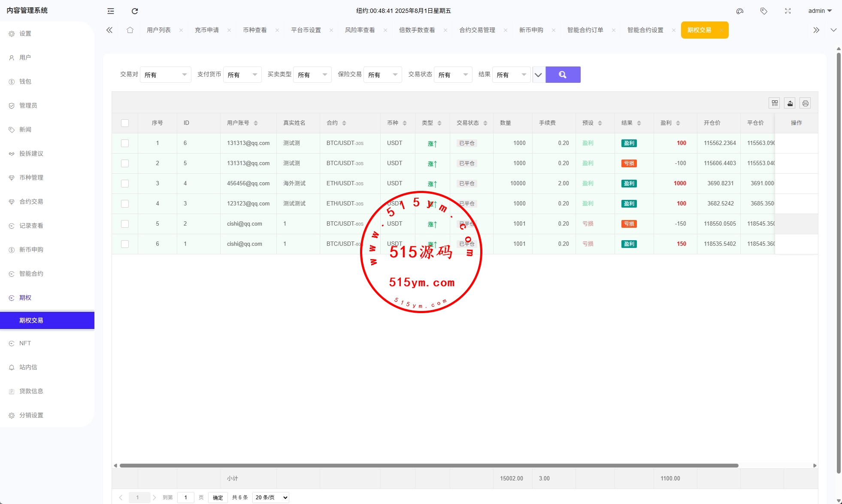
Task: Click the horizontal table scrollbar
Action: [429, 465]
